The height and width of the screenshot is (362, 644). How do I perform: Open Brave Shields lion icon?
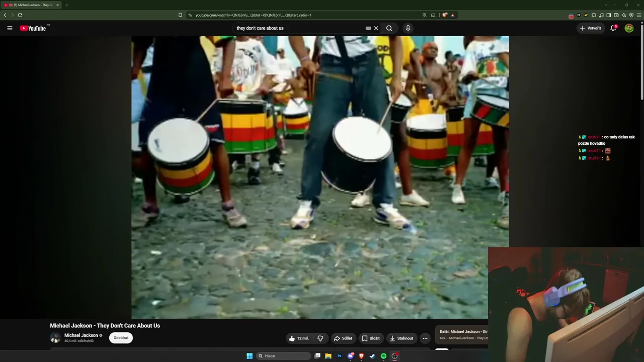click(445, 15)
